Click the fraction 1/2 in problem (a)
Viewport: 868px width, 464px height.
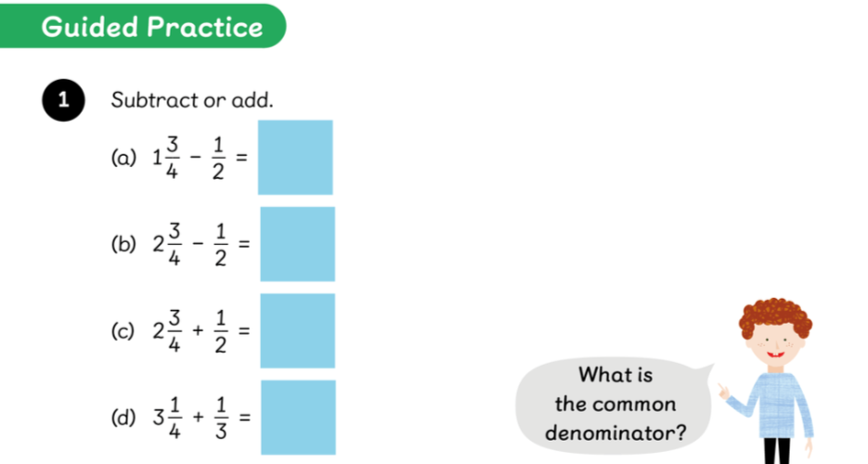click(x=217, y=157)
